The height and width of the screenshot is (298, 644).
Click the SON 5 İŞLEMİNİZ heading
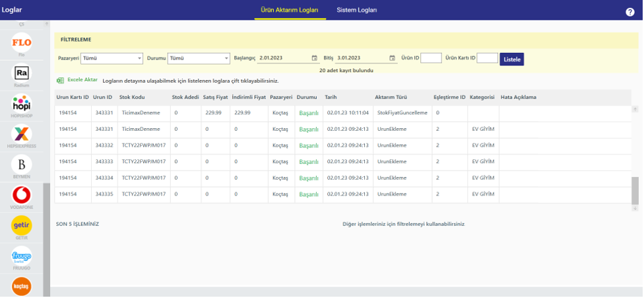tap(77, 225)
